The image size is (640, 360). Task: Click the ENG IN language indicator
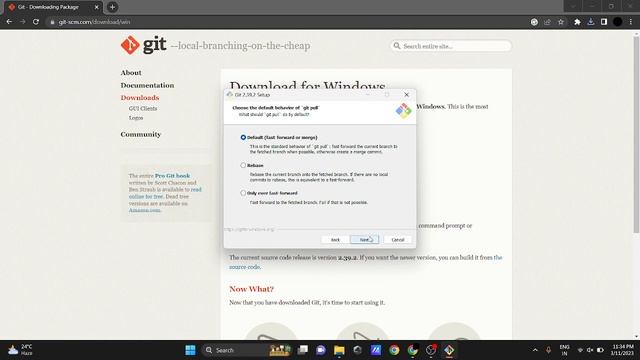[x=564, y=350]
